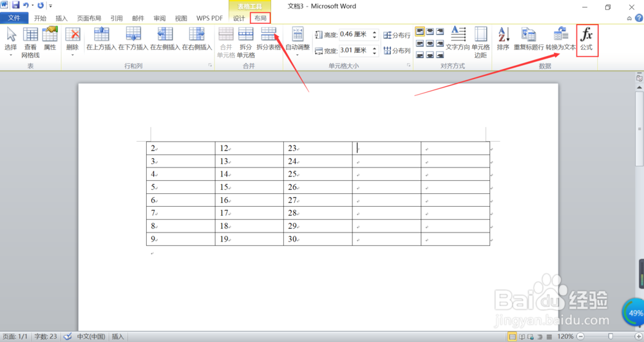Click Insert Below (在下方插入)
Image resolution: width=644 pixels, height=342 pixels.
point(133,39)
